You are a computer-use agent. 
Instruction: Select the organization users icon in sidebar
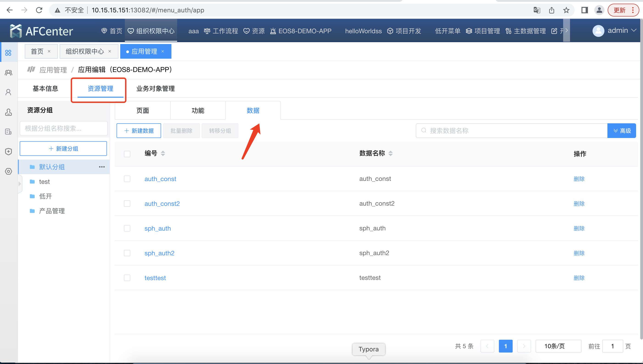pos(8,73)
